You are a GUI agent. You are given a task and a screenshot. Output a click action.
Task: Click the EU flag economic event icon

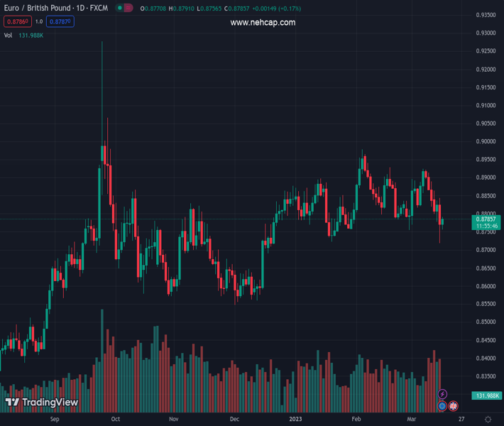click(x=442, y=406)
